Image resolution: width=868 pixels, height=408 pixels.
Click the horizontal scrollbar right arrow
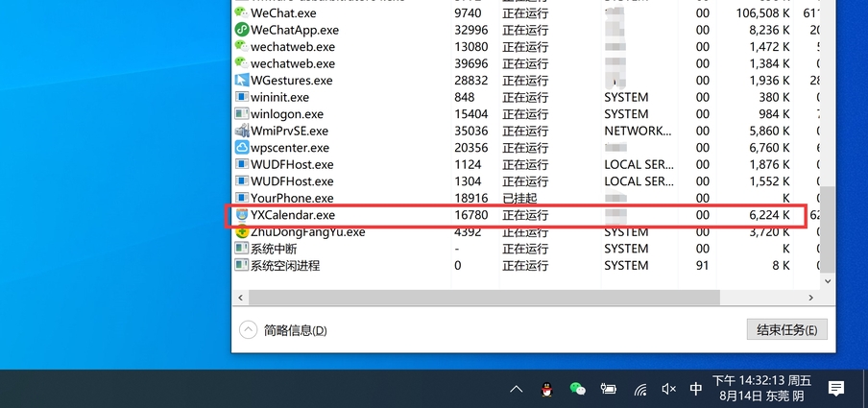(811, 299)
